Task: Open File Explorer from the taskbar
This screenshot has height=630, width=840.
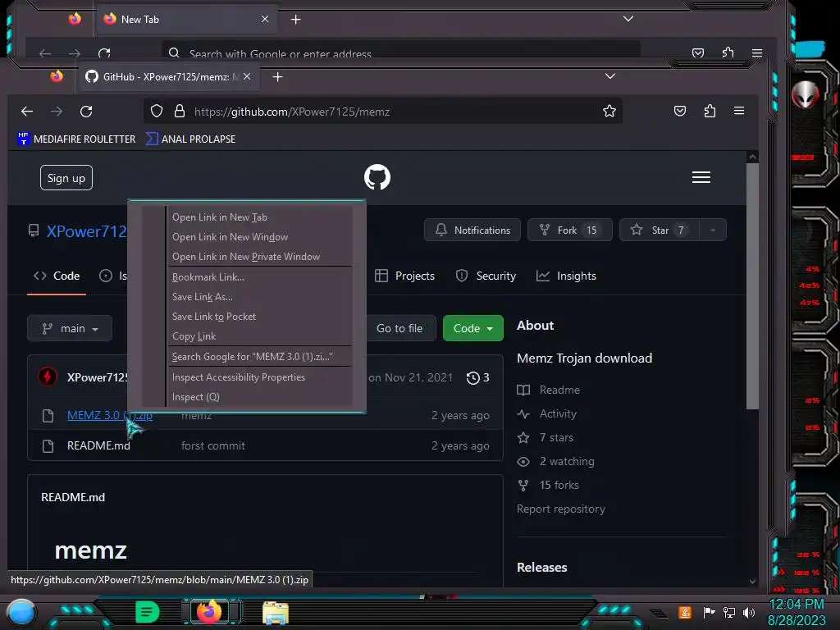Action: click(x=276, y=612)
